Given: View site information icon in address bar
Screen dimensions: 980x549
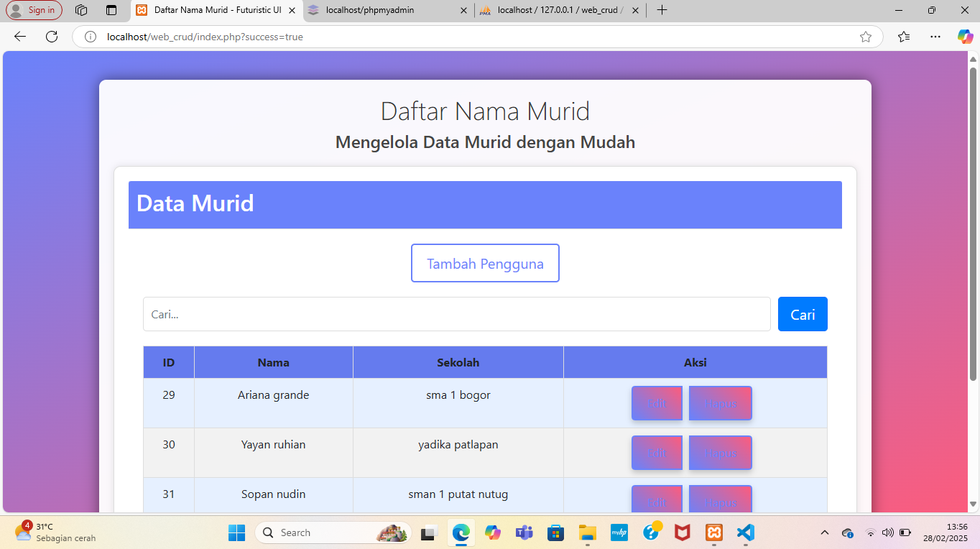Looking at the screenshot, I should [91, 37].
